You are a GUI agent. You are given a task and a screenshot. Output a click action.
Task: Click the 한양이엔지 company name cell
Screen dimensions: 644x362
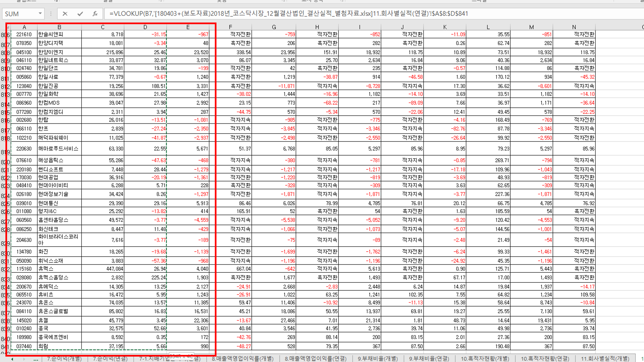59,52
